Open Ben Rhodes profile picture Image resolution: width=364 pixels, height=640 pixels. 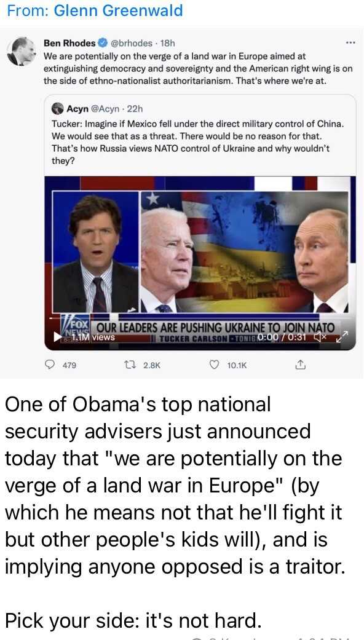[22, 52]
